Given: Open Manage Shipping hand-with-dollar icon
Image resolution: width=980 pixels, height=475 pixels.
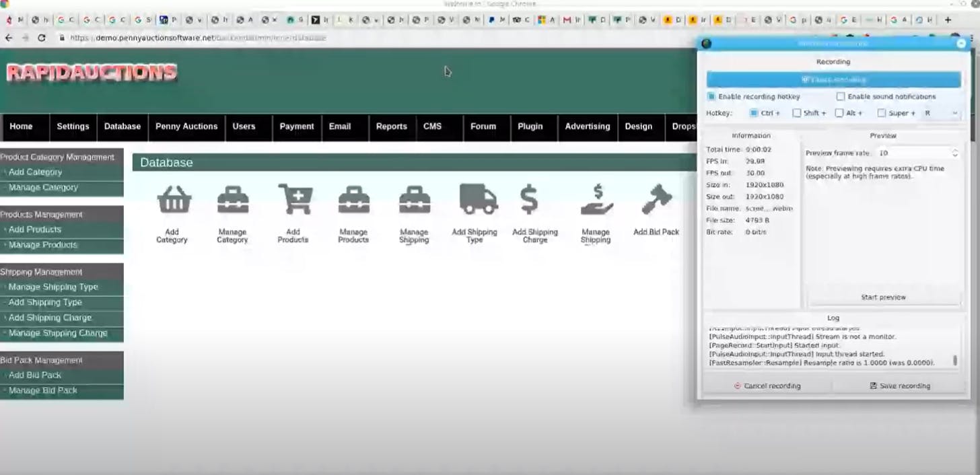Looking at the screenshot, I should [596, 200].
